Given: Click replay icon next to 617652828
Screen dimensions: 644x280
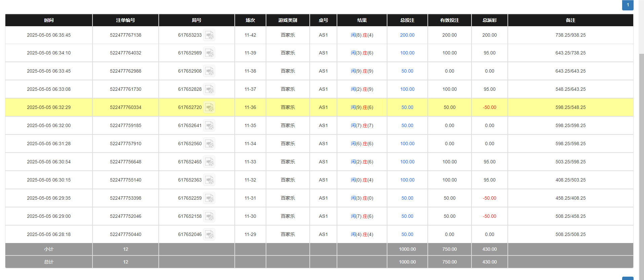Looking at the screenshot, I should (x=209, y=89).
